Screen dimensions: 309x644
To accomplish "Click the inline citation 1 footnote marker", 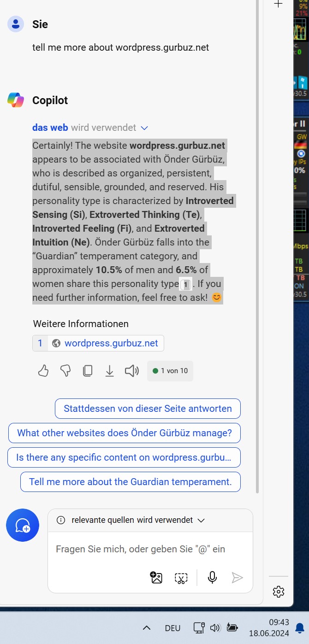I will [185, 285].
